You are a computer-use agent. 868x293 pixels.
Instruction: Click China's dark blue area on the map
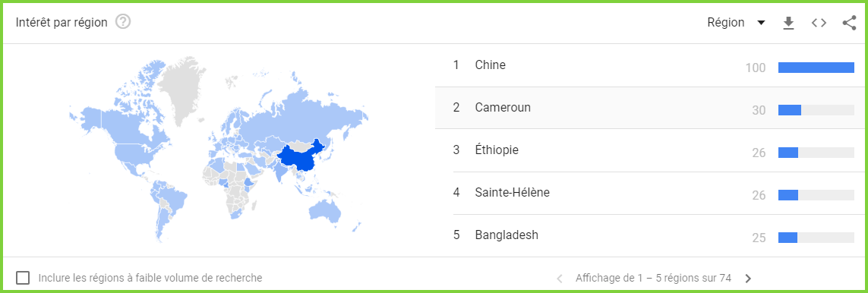click(298, 159)
